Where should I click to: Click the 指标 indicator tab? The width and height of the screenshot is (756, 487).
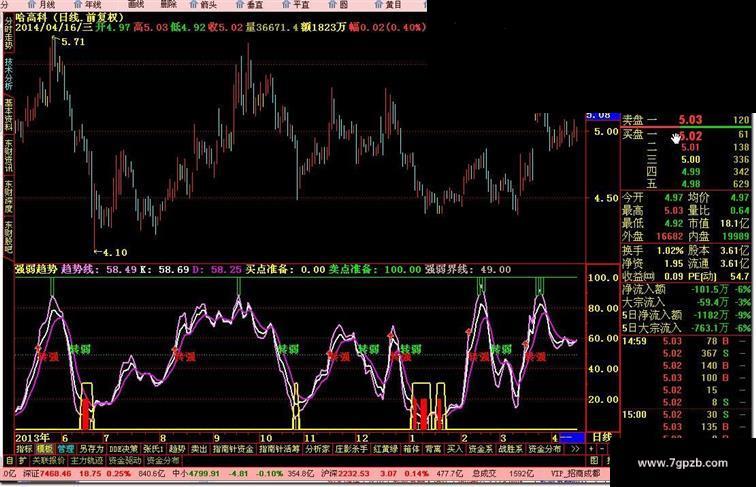pyautogui.click(x=24, y=449)
